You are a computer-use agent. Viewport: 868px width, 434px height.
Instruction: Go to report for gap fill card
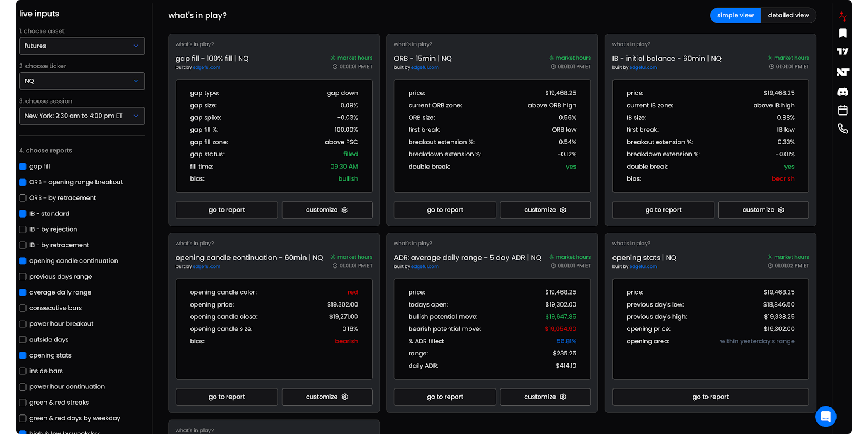227,210
